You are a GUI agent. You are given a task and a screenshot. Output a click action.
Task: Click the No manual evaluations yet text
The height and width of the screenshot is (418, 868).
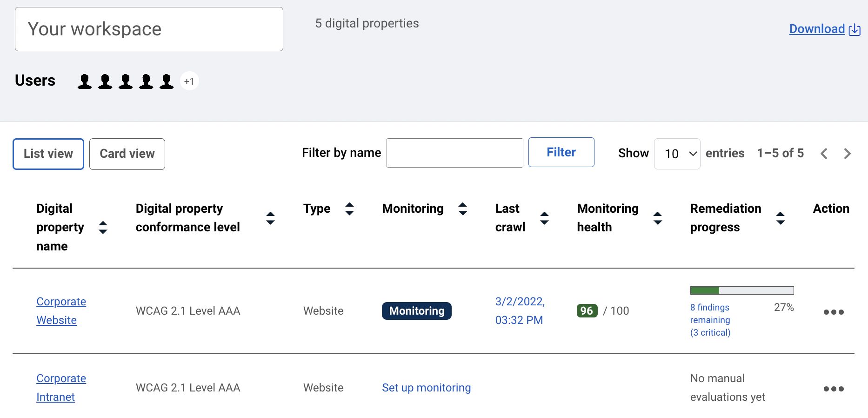click(x=728, y=388)
